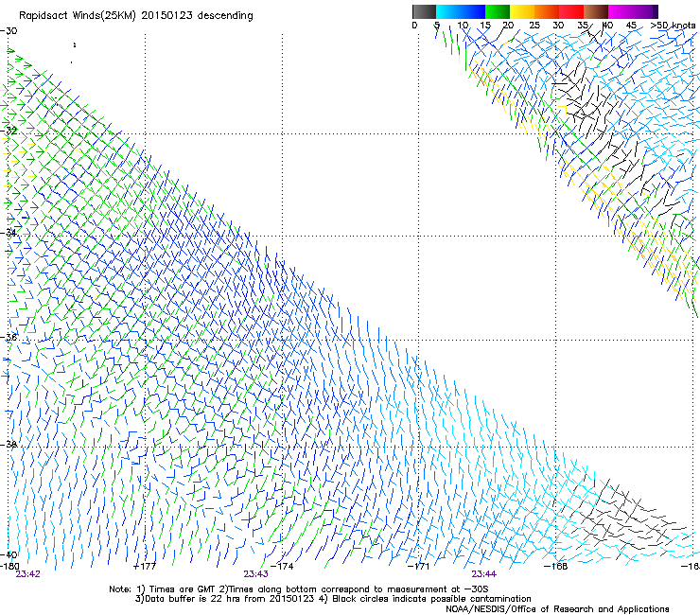This screenshot has width=700, height=615.
Task: Click the -40 latitude axis label
Action: (9, 554)
